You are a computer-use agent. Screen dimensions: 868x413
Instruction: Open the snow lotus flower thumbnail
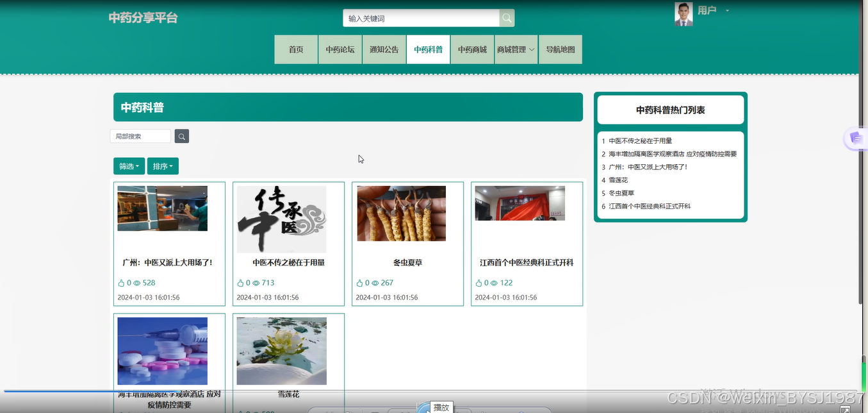click(282, 351)
